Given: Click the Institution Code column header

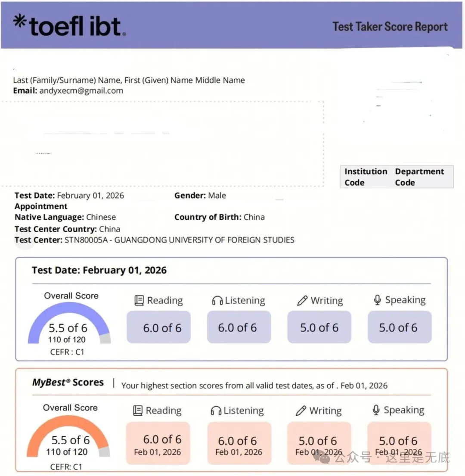Looking at the screenshot, I should click(x=366, y=177).
